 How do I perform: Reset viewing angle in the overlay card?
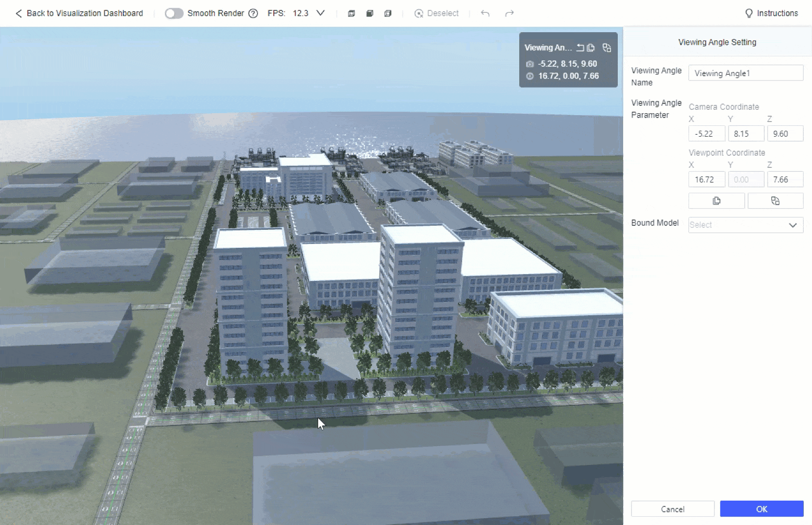580,48
